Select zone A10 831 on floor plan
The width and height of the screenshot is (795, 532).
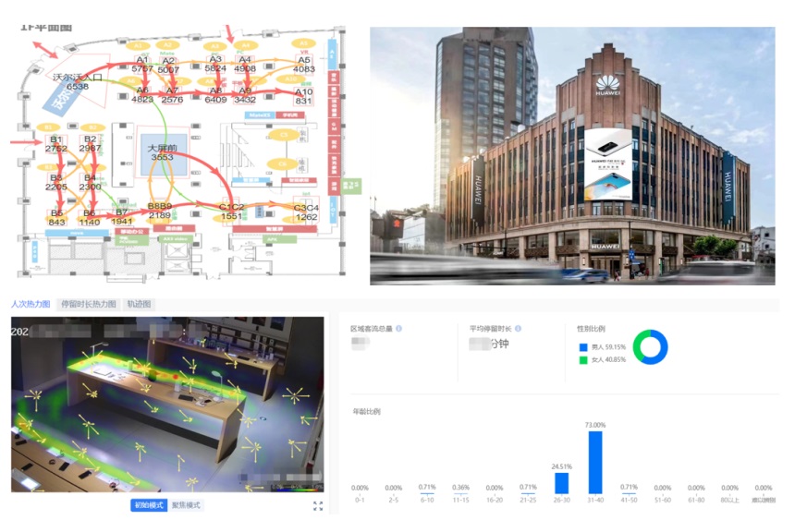pyautogui.click(x=304, y=96)
